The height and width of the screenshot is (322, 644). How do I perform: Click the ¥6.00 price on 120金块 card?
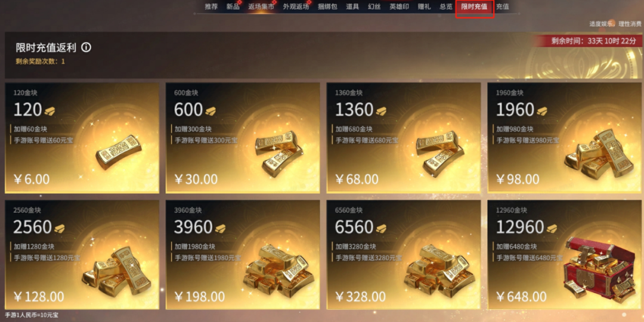32,179
